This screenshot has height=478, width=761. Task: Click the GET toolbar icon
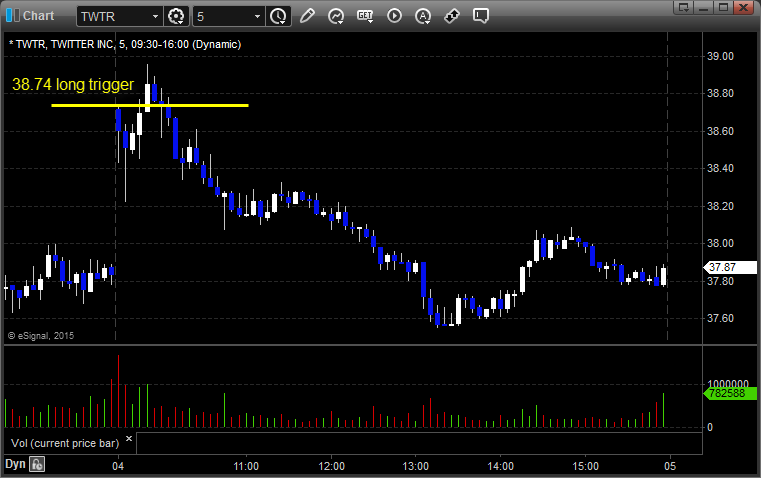[x=365, y=16]
